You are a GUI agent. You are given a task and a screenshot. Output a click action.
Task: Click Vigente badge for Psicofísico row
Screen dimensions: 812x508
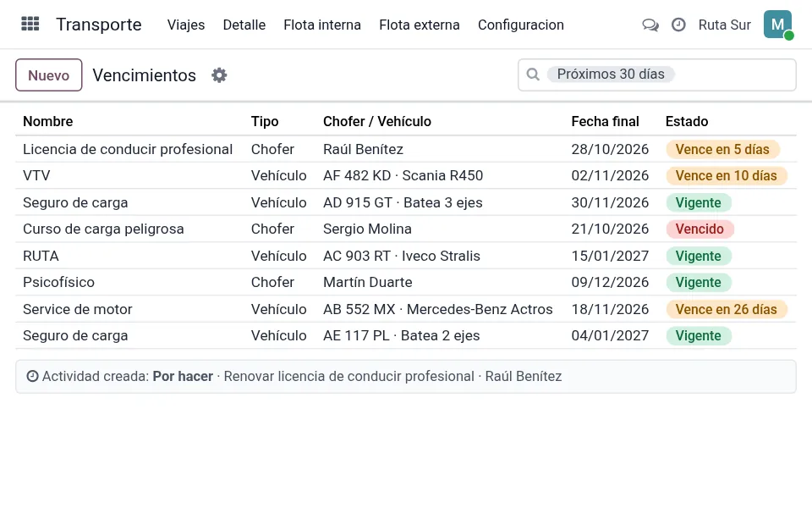[698, 283]
